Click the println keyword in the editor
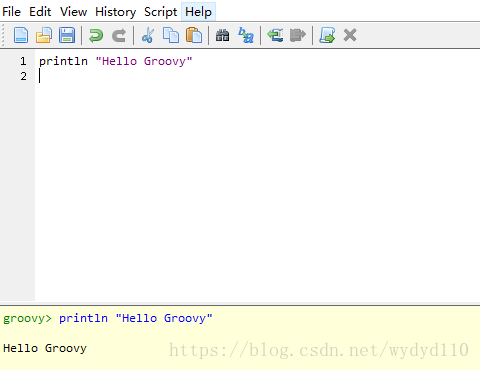 pyautogui.click(x=63, y=61)
